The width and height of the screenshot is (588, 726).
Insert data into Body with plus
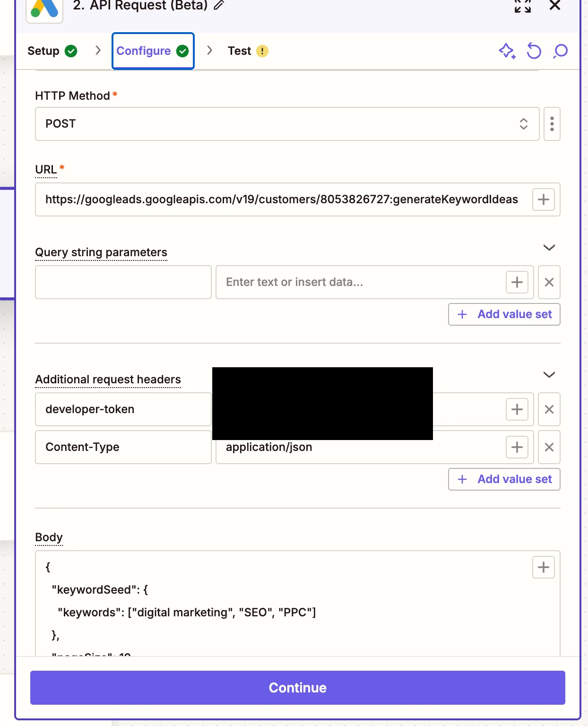point(544,567)
